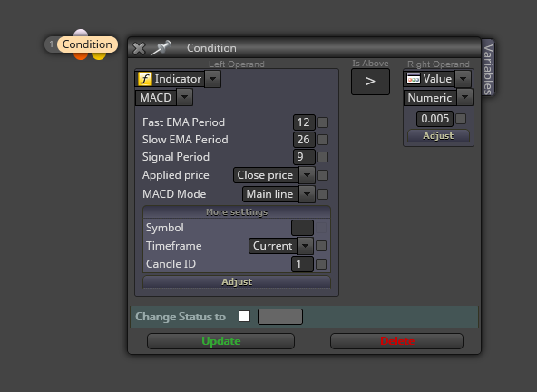
Task: Click the green Update button
Action: coord(221,341)
